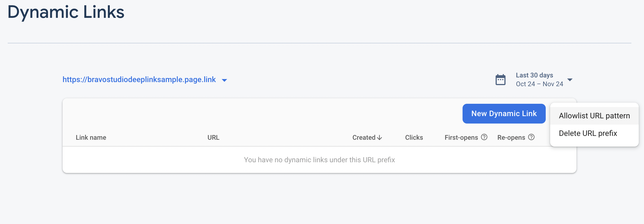Select Delete URL prefix menu option
This screenshot has width=644, height=224.
click(x=588, y=133)
